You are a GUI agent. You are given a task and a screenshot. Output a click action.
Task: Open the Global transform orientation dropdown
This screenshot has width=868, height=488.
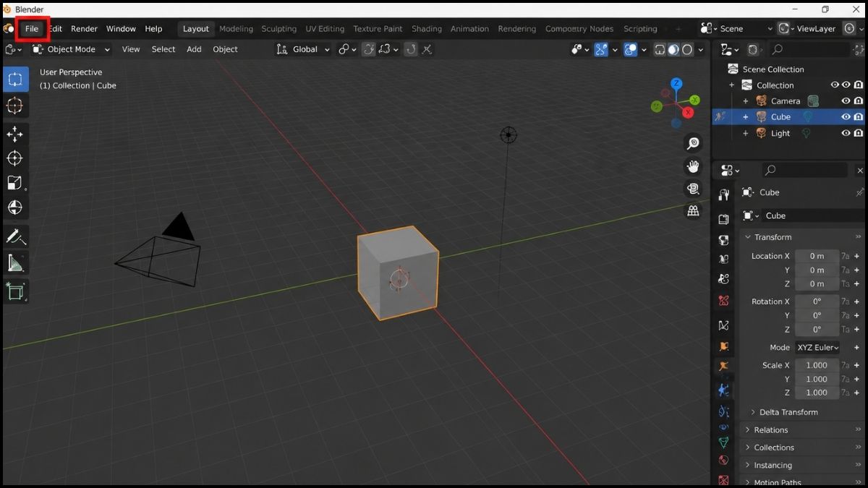click(x=303, y=49)
